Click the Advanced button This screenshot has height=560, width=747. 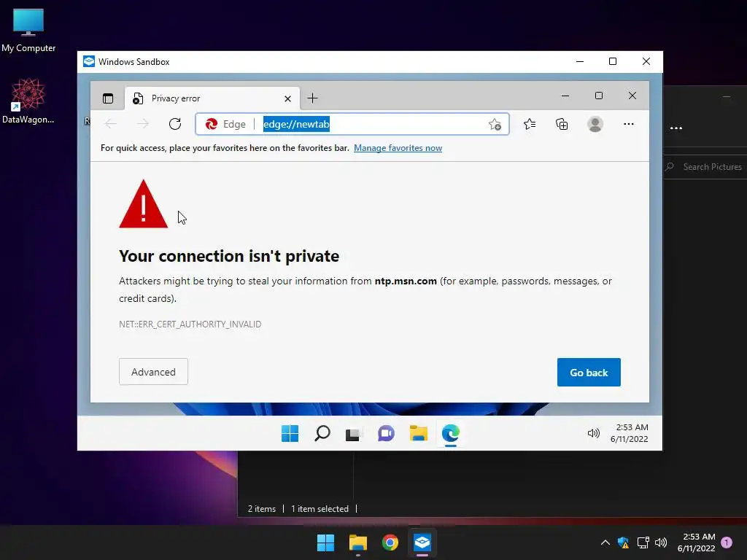153,372
